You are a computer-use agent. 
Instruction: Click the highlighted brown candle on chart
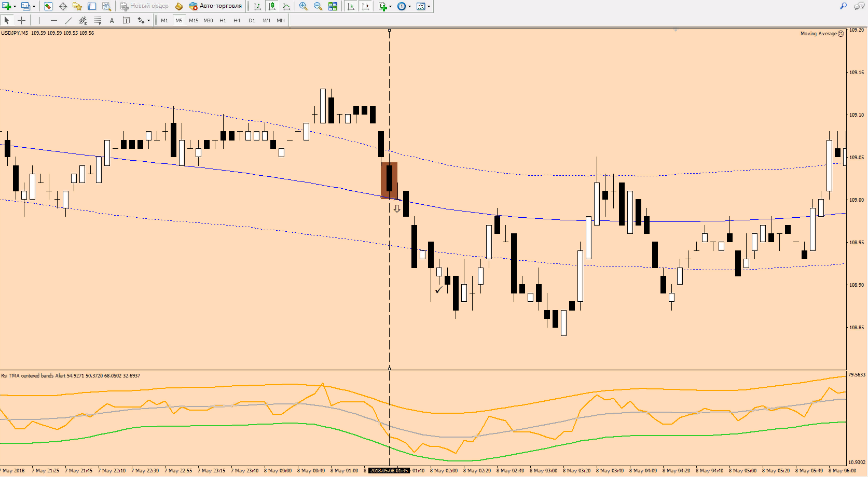389,180
